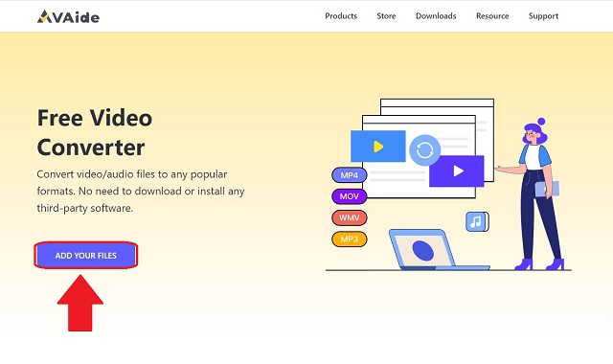Click the blue video tile with yellow play icon
The width and height of the screenshot is (613, 364).
click(x=378, y=147)
